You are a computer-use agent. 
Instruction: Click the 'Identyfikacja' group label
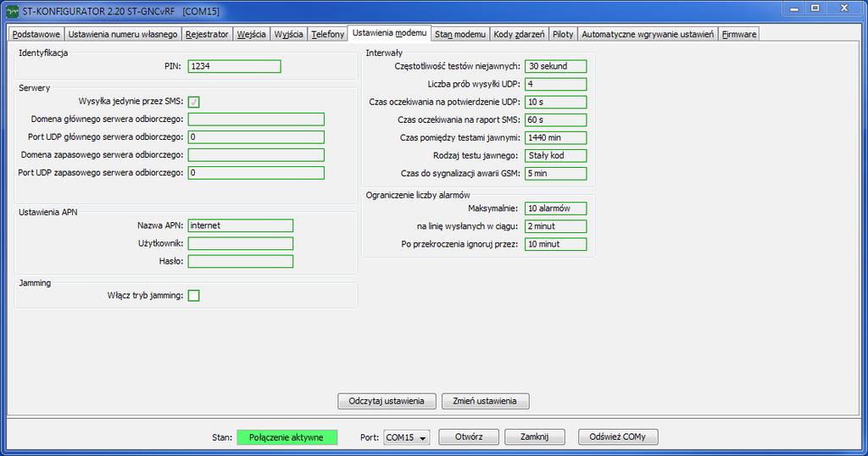pyautogui.click(x=43, y=53)
